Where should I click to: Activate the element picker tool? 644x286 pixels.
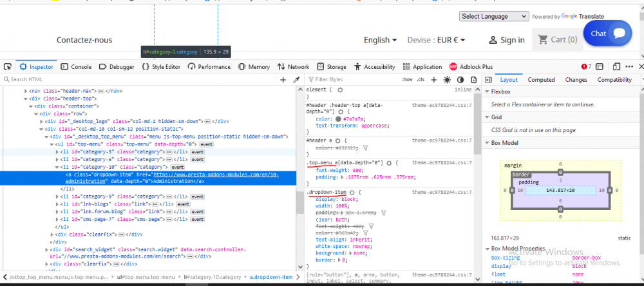pos(7,66)
